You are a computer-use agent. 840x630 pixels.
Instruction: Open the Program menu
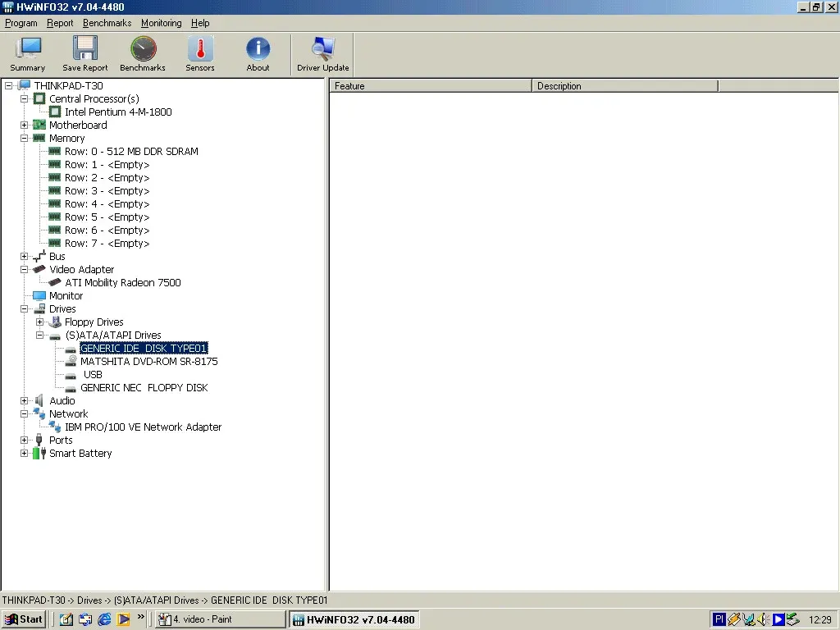pos(21,23)
